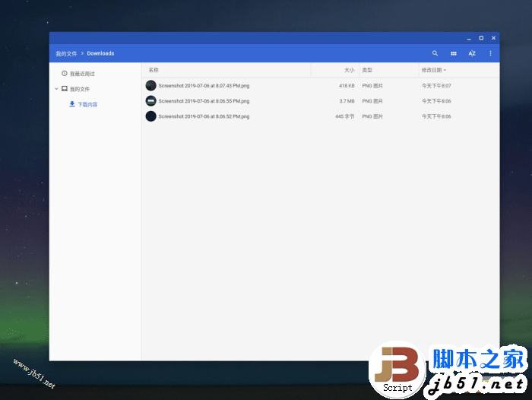
Task: Open 下载内容 folder in sidebar
Action: point(87,104)
